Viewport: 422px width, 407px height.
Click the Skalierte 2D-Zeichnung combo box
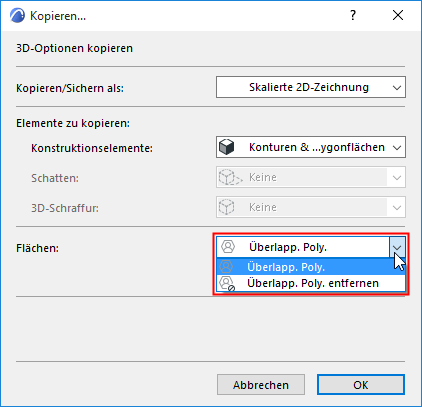coord(311,87)
